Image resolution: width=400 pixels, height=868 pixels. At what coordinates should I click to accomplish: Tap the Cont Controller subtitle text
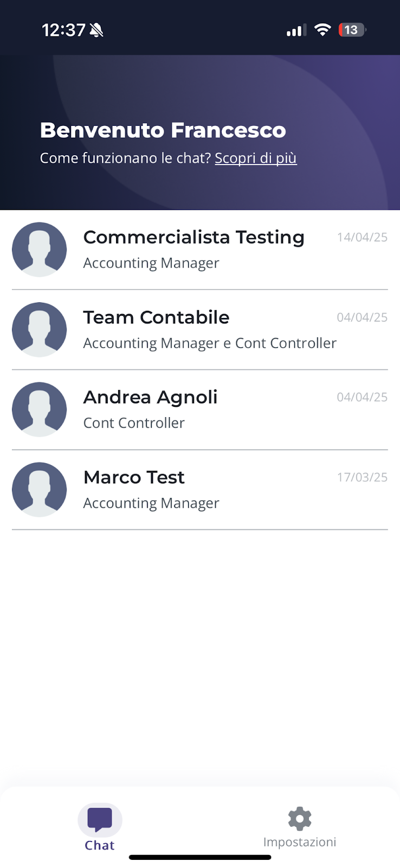[x=134, y=423]
